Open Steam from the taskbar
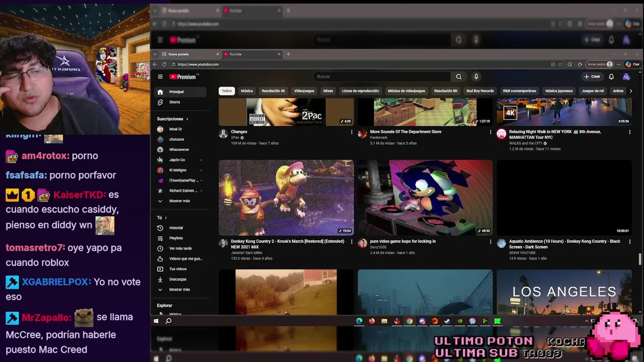Viewport: 644px width, 362px height. pyautogui.click(x=447, y=321)
